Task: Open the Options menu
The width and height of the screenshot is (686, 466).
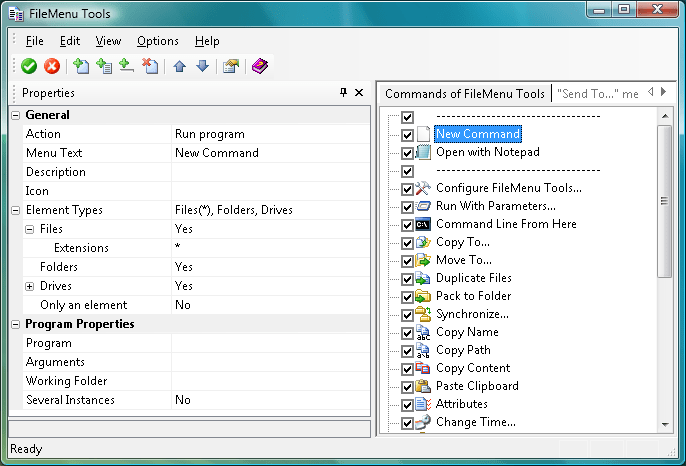Action: pos(158,41)
